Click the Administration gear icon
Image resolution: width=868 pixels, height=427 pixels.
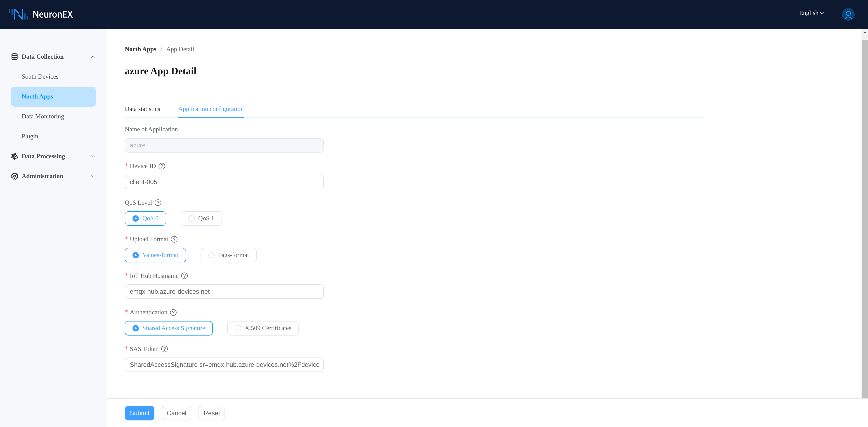tap(14, 176)
